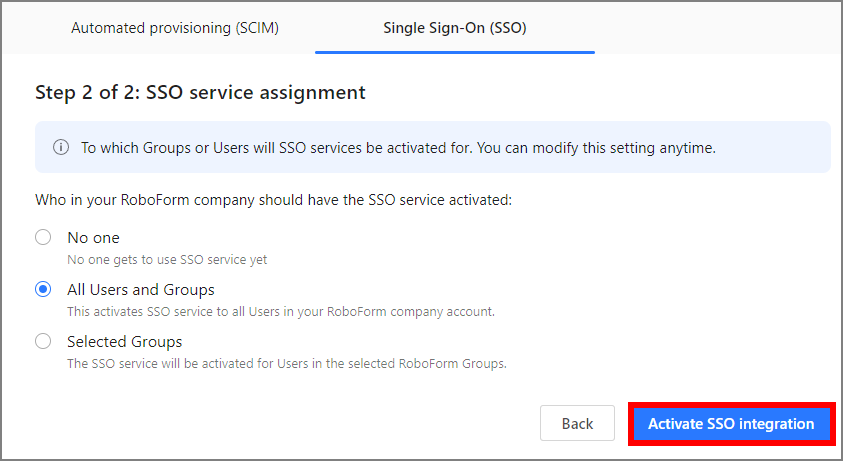
Task: Switch to Automated provisioning (SCIM) tab
Action: click(x=175, y=28)
